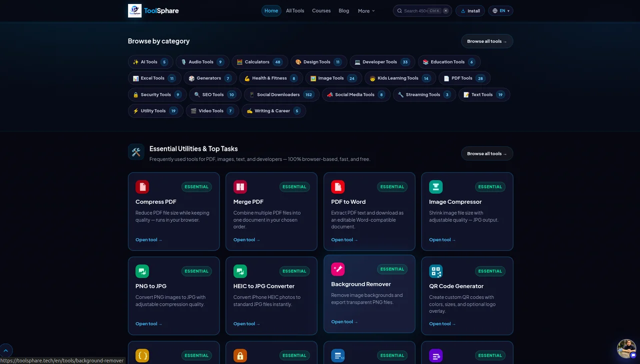Screen dimensions: 640x364
Task: Open the Streaming Tools category
Action: 424,95
